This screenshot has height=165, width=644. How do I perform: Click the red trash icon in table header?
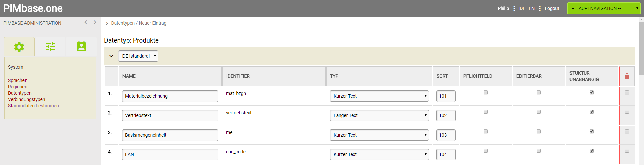pyautogui.click(x=627, y=76)
